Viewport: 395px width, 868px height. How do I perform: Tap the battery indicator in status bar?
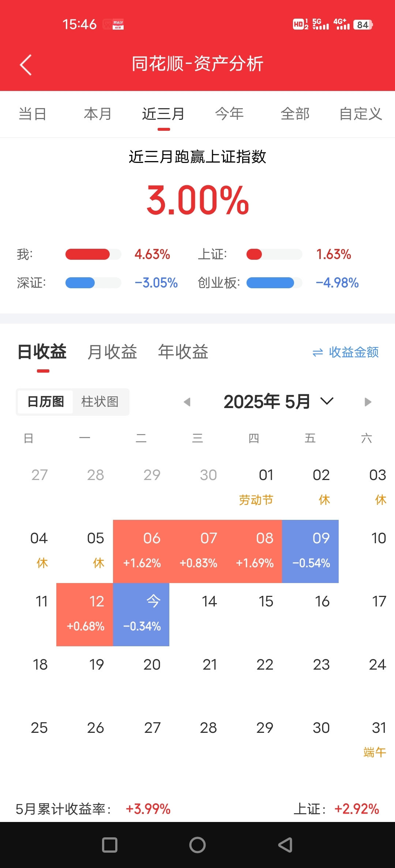363,24
